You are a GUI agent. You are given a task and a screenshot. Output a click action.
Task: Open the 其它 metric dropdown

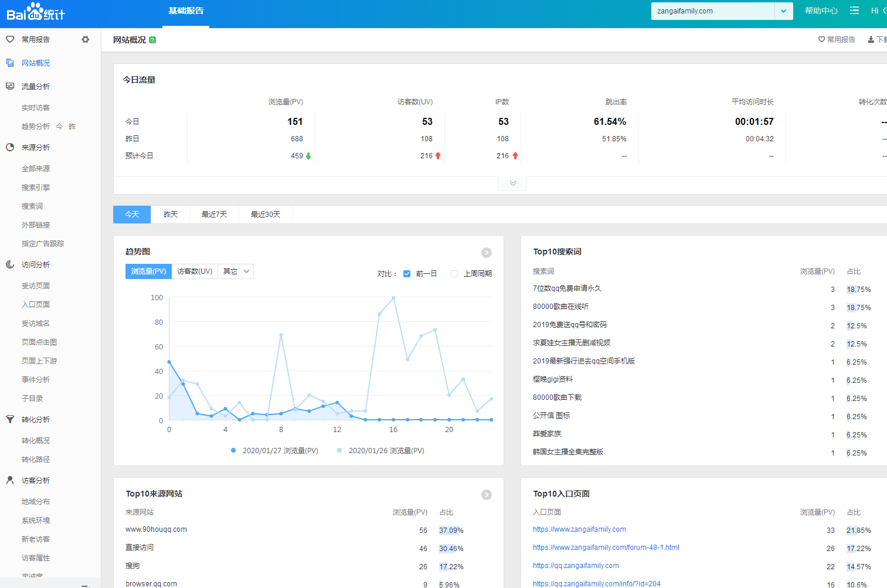[x=236, y=271]
